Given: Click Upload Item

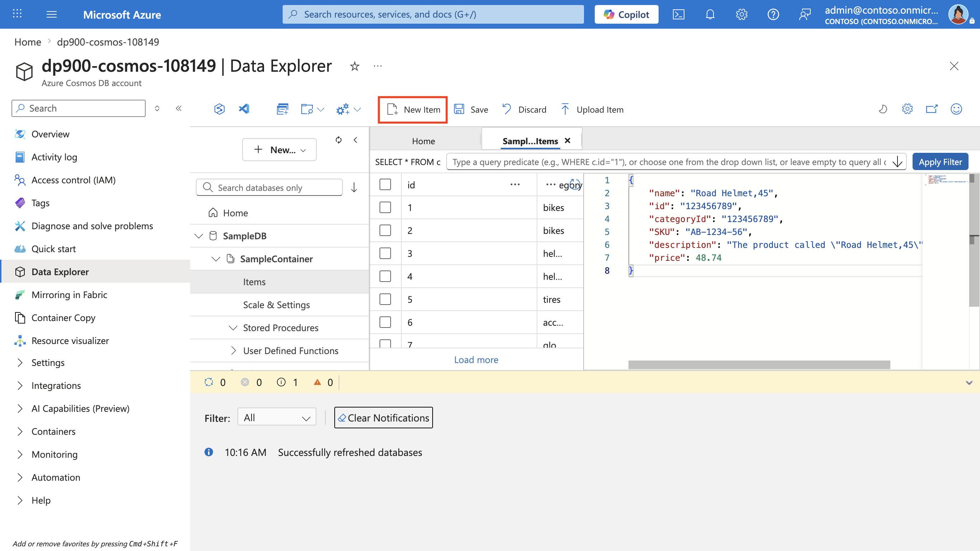Looking at the screenshot, I should tap(592, 110).
